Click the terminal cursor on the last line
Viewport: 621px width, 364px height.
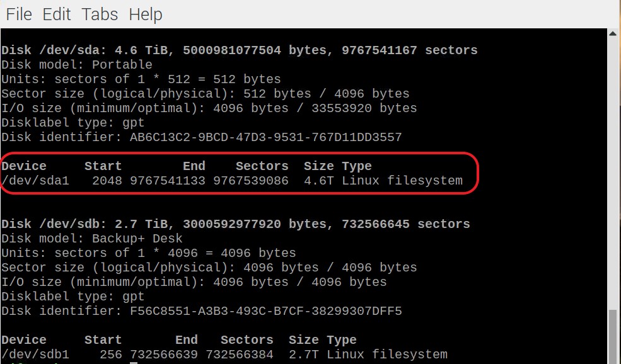tap(134, 362)
